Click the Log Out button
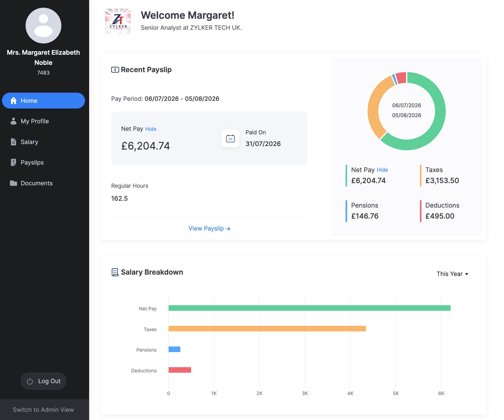Viewport: 504px width, 420px height. click(x=43, y=381)
